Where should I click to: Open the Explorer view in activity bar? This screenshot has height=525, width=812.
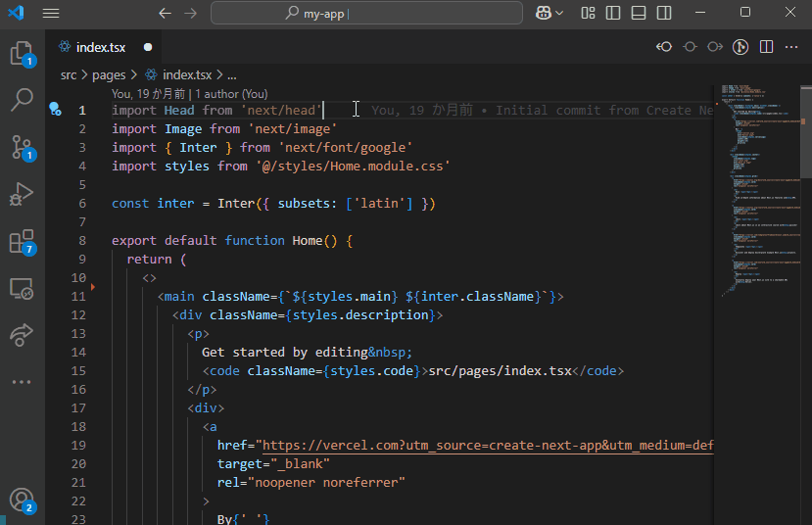23,54
